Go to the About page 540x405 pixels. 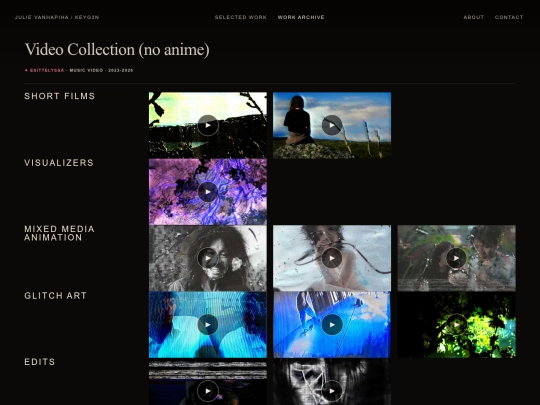[474, 17]
